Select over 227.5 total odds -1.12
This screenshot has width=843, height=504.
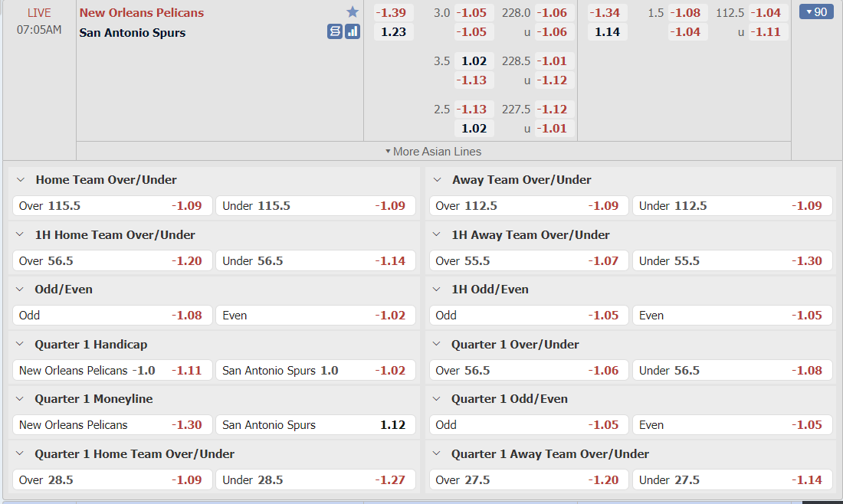coord(554,109)
